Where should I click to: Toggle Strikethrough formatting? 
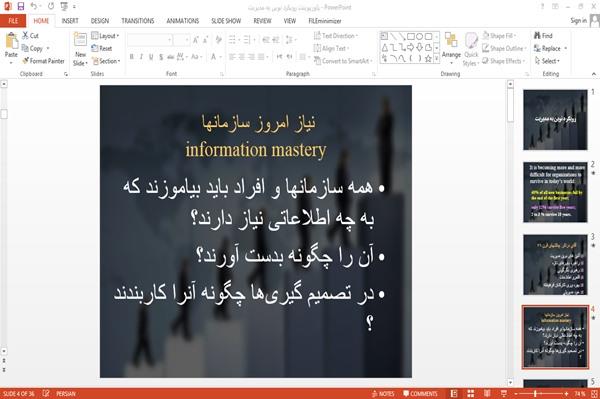[171, 57]
